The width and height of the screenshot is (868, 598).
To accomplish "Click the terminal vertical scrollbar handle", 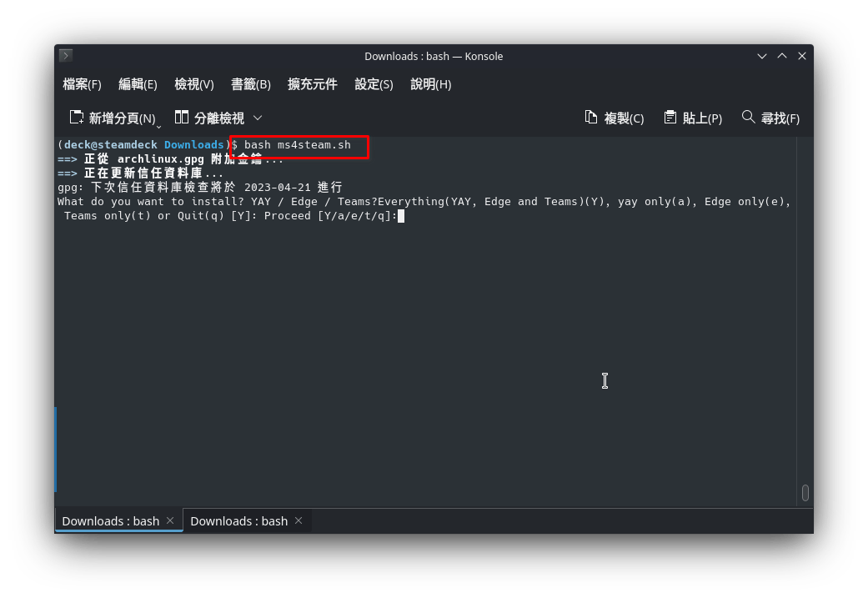I will (805, 493).
